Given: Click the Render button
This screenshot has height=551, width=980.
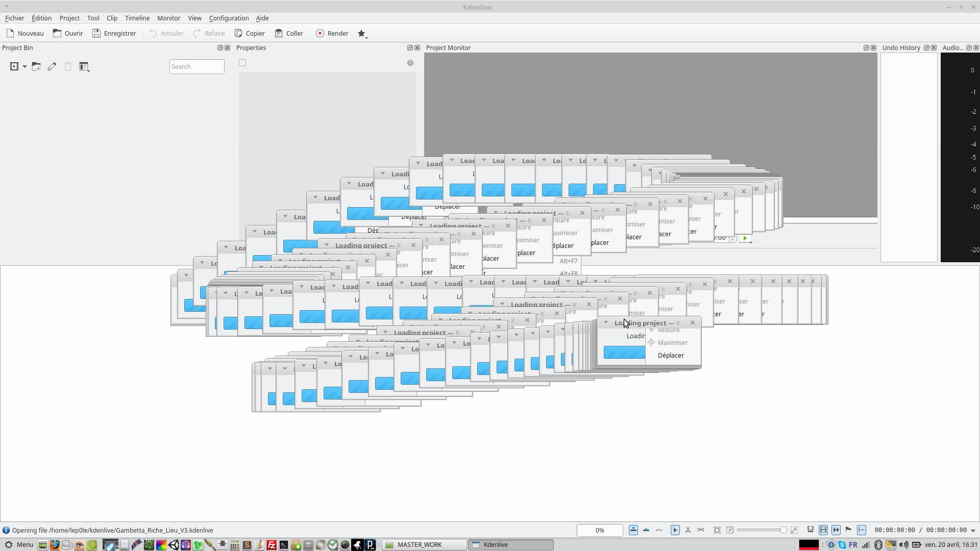Looking at the screenshot, I should (332, 33).
